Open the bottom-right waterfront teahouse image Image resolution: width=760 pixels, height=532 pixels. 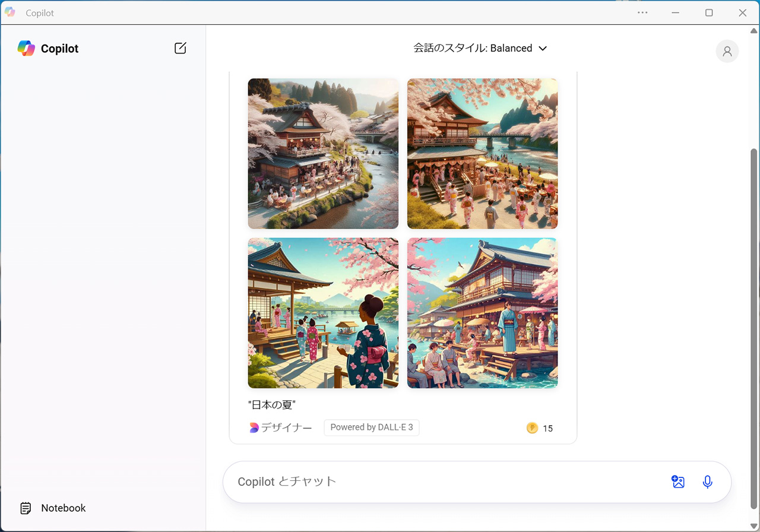(482, 313)
